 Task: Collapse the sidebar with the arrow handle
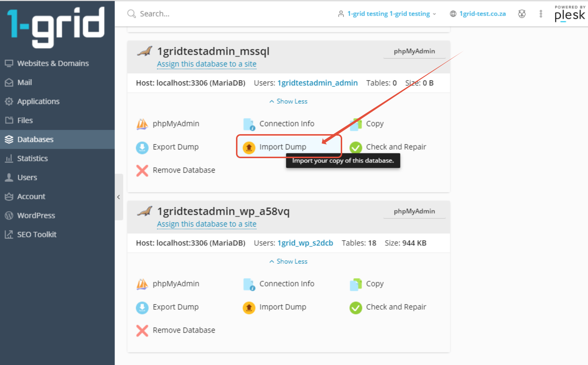pos(119,197)
